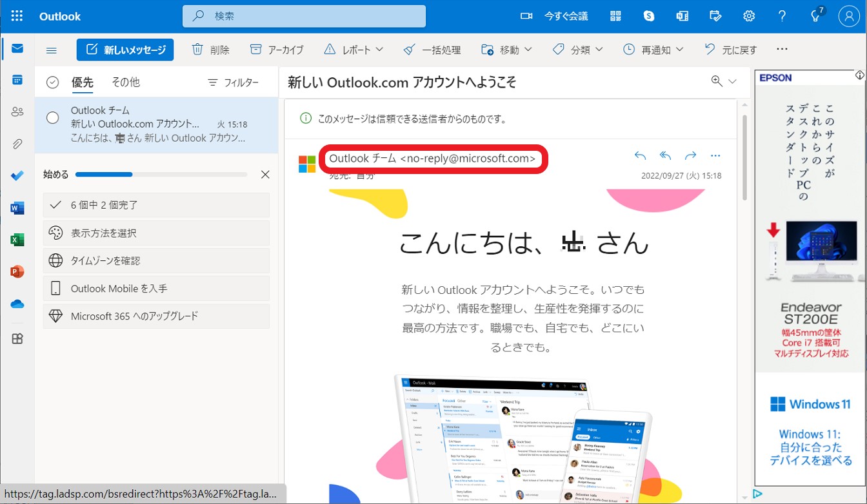Click the Microsoft 365 へのアップグレード item
Screen dimensions: 867x504
(x=156, y=316)
